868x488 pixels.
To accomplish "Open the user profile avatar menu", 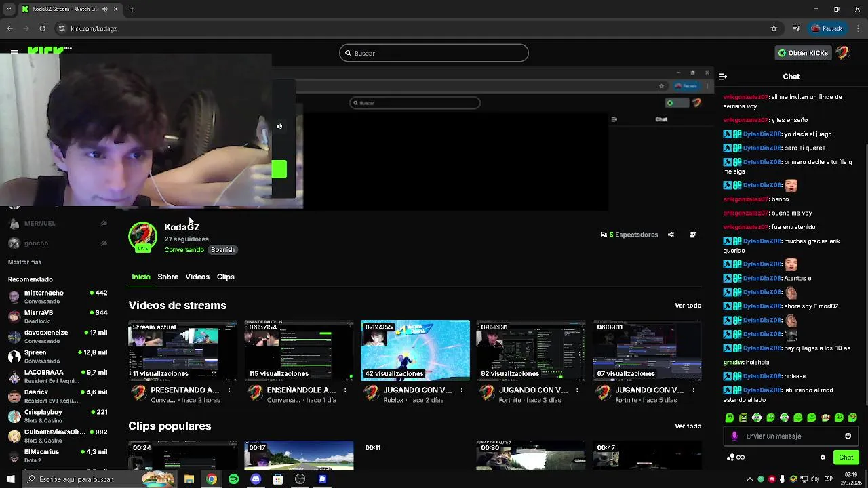I will (x=842, y=53).
